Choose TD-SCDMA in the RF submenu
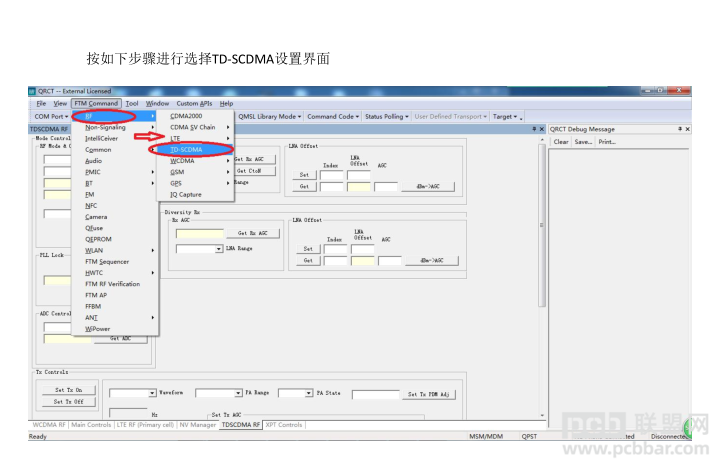Viewport: 715px width, 476px height. tap(195, 150)
